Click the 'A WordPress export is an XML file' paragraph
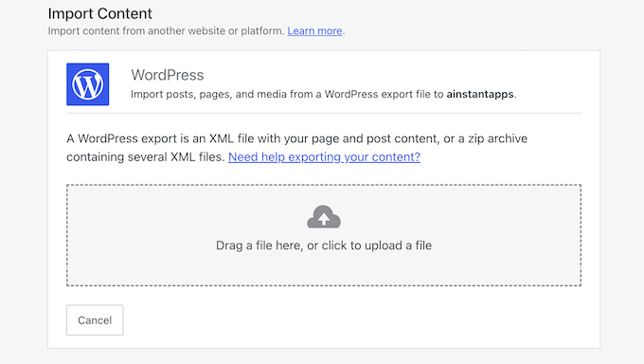This screenshot has height=364, width=644. [297, 148]
